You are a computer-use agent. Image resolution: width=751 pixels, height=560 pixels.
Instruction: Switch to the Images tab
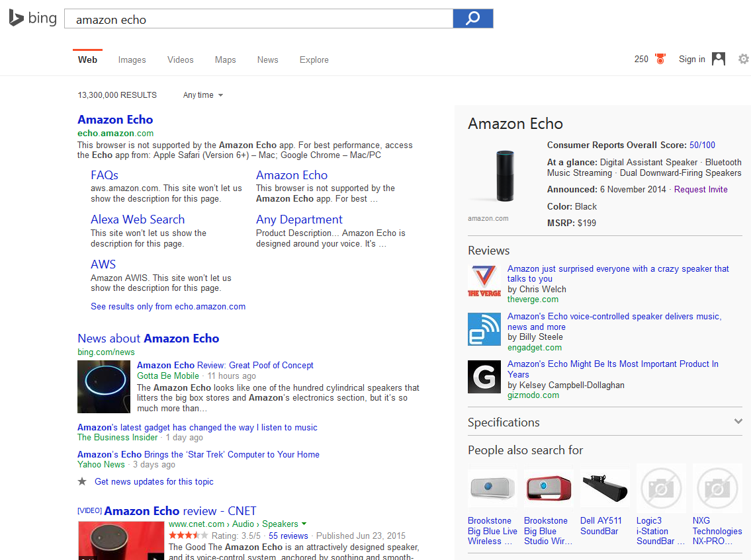[132, 60]
